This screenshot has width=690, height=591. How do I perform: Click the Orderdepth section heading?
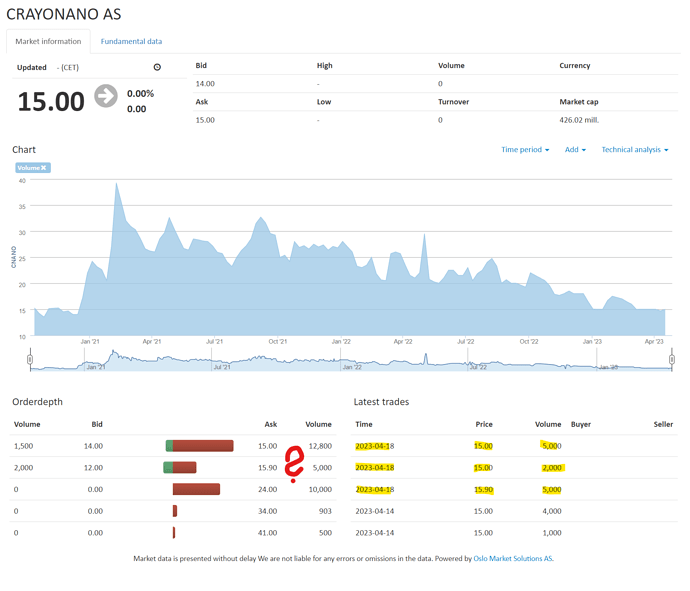37,402
